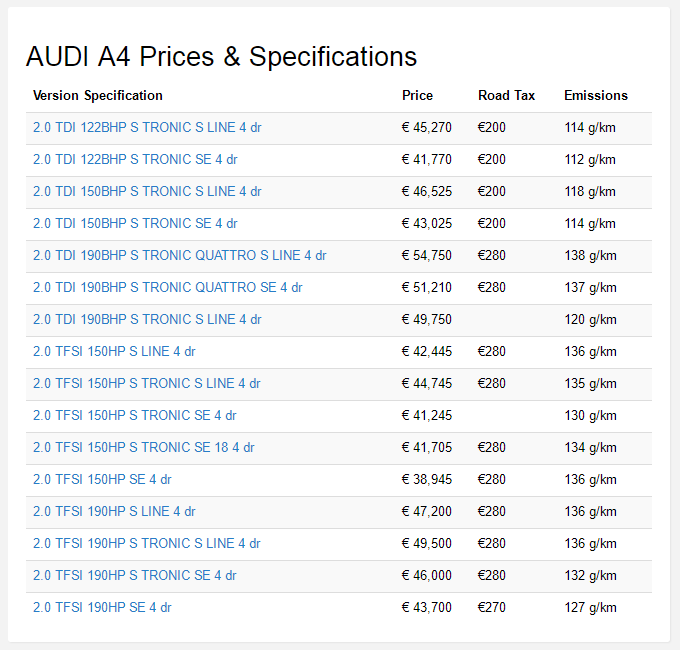
Task: Click the Road Tax column header
Action: (507, 96)
